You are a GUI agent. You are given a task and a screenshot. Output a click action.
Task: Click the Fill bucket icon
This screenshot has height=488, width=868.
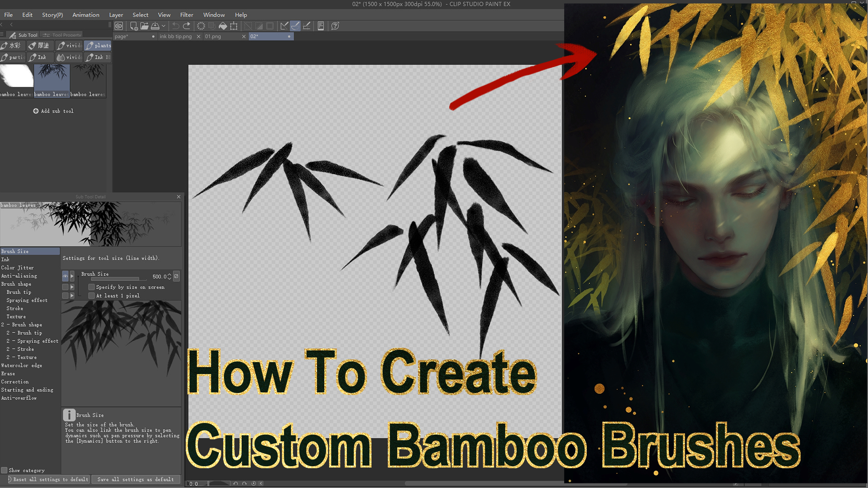pos(223,26)
